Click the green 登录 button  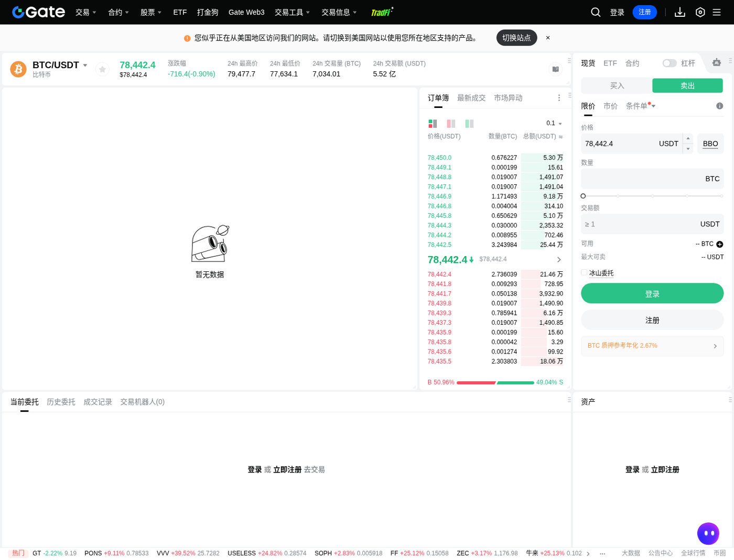652,293
